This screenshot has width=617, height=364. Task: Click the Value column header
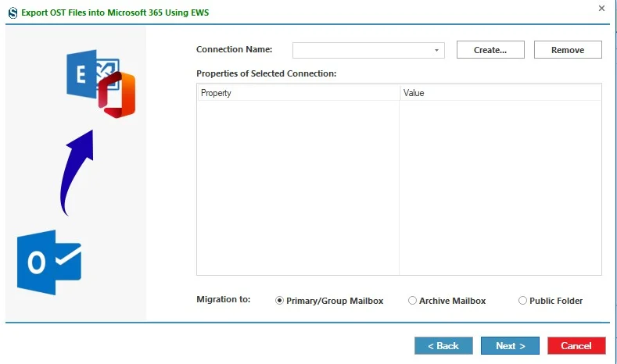pos(500,93)
